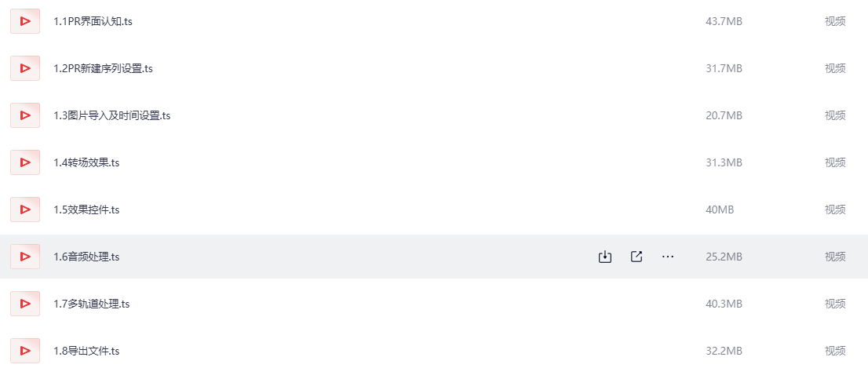Open more options for 1.6音频处理.ts
The height and width of the screenshot is (368, 868).
(x=668, y=257)
